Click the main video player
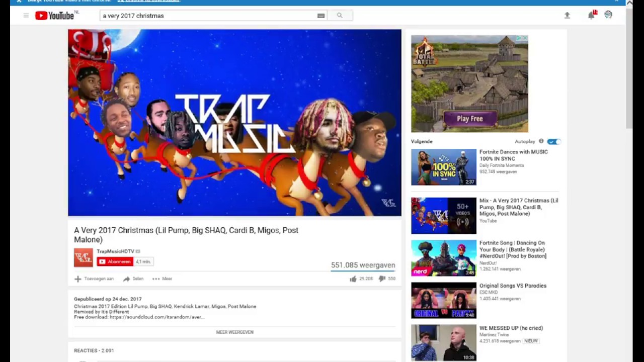 point(234,122)
